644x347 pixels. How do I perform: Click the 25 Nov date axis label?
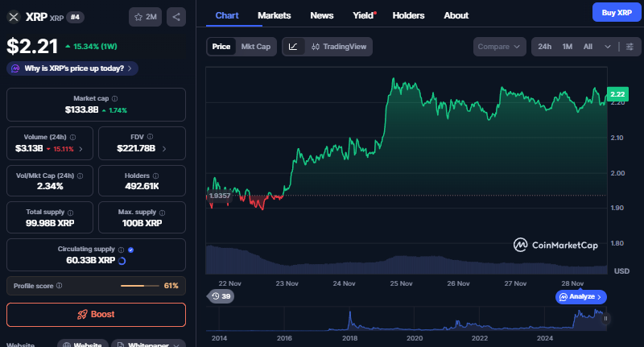pyautogui.click(x=401, y=283)
